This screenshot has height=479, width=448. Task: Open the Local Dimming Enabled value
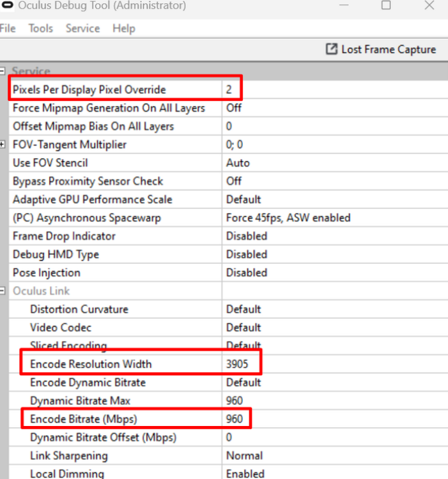[x=245, y=473]
